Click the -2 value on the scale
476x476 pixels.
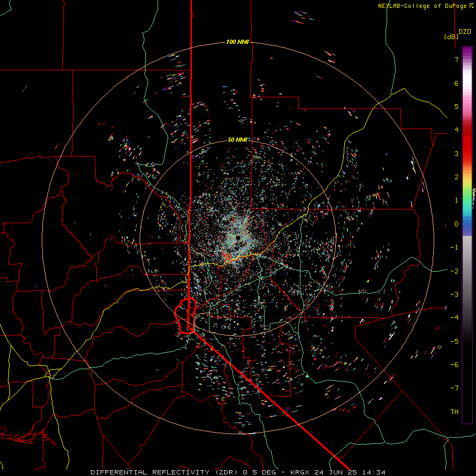pyautogui.click(x=454, y=271)
